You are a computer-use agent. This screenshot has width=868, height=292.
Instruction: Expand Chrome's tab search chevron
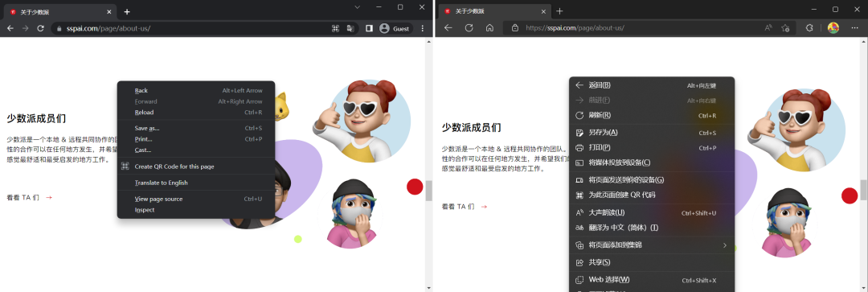[x=357, y=7]
